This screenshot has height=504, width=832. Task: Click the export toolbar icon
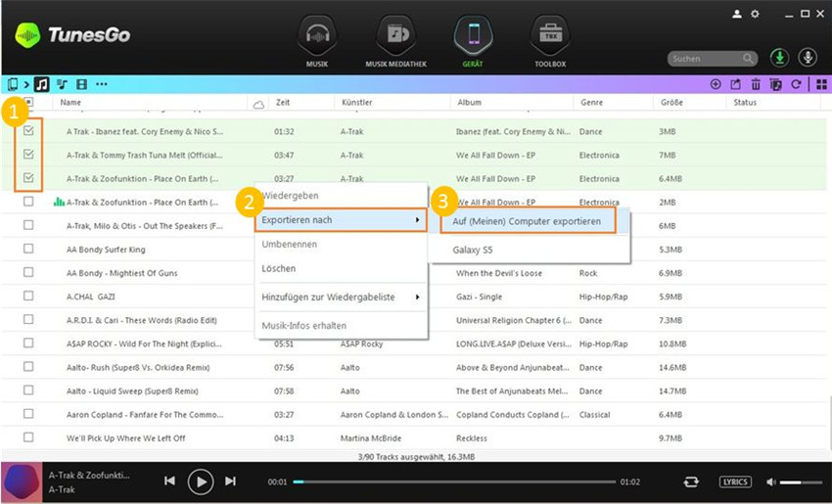pos(735,84)
